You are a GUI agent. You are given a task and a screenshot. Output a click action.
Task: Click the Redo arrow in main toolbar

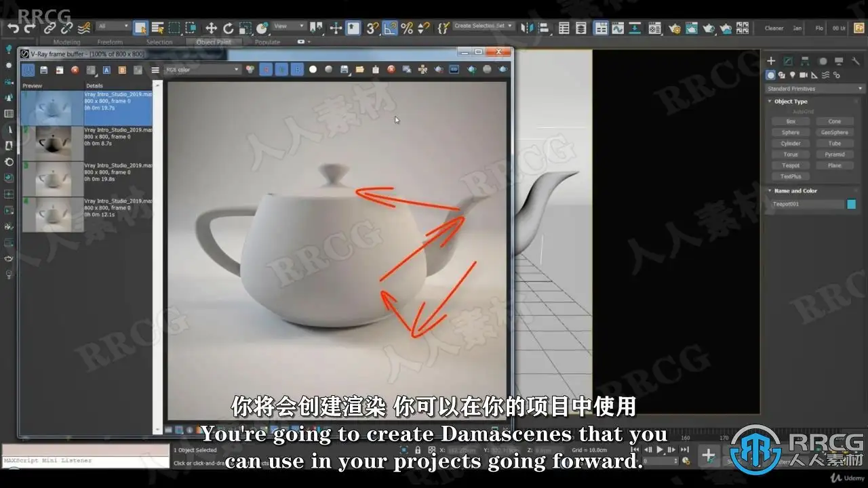30,28
